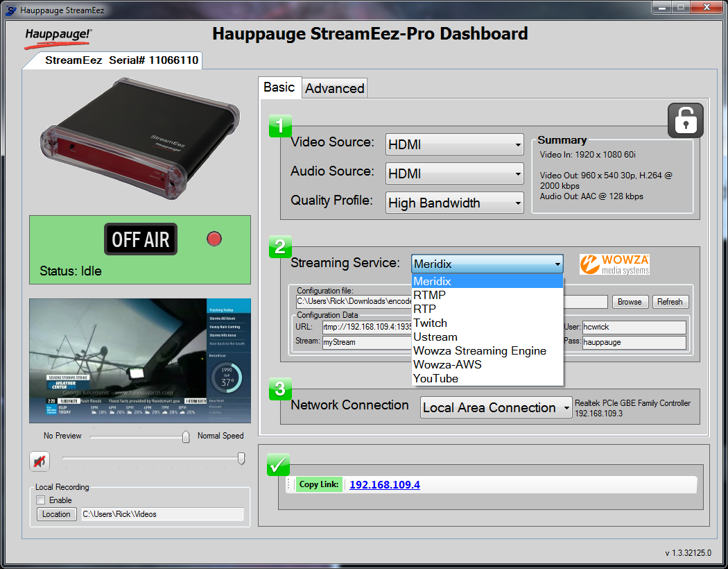Click the padlock icon to lock settings
728x569 pixels.
[684, 120]
